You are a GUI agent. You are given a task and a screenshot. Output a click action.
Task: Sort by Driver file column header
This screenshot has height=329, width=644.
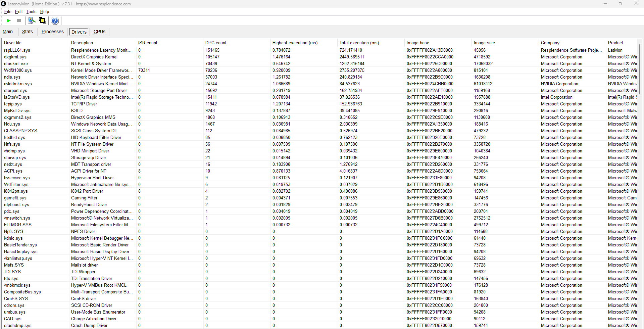35,43
